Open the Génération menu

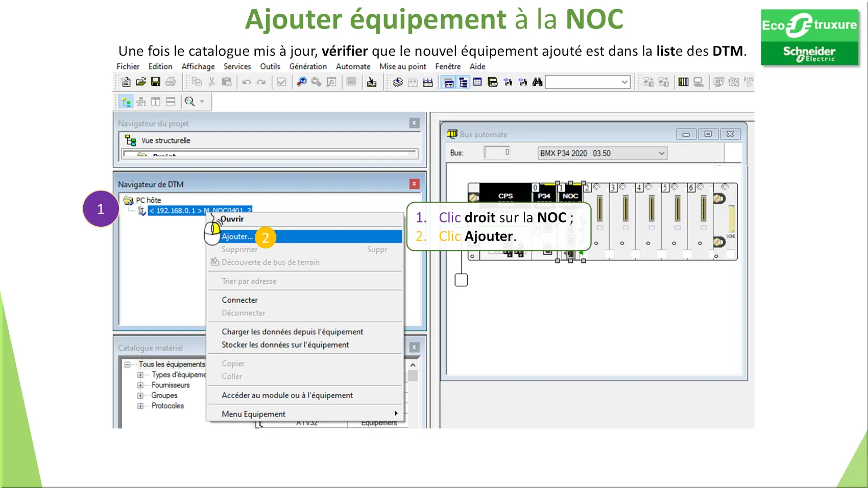point(308,66)
